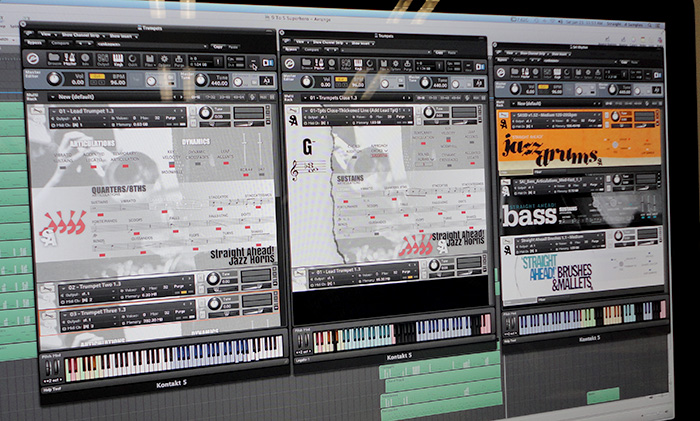Screen dimensions: 700x421
Task: Click Kontakt logo in left window
Action: click(x=33, y=58)
